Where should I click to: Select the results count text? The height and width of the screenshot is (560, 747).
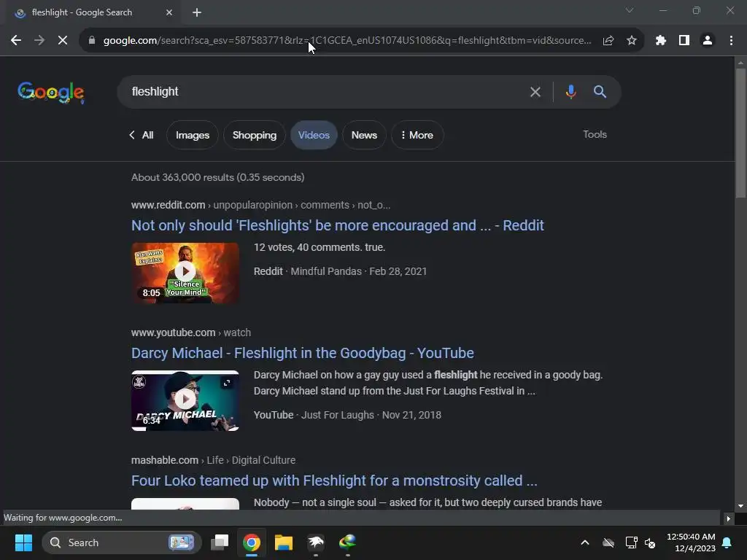217,178
